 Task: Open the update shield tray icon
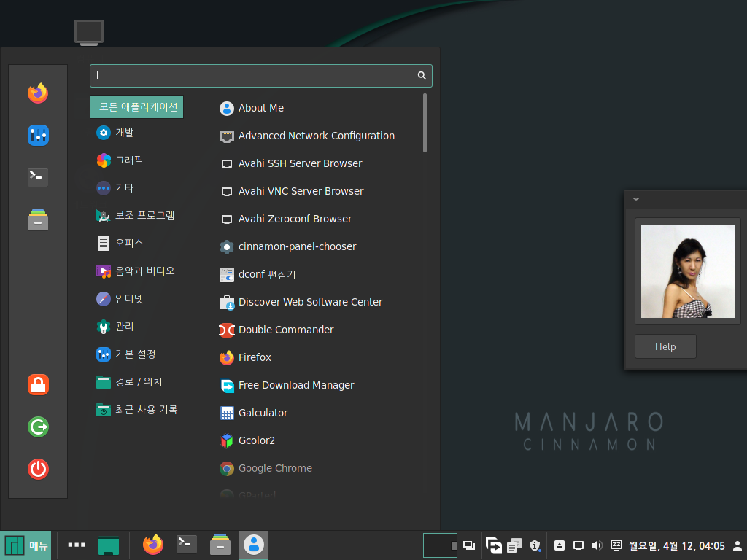[535, 545]
